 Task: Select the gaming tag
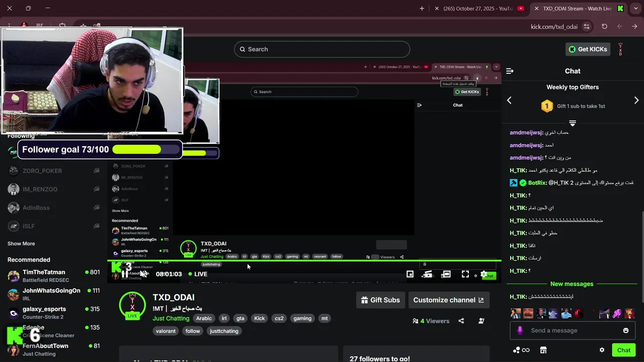[302, 318]
